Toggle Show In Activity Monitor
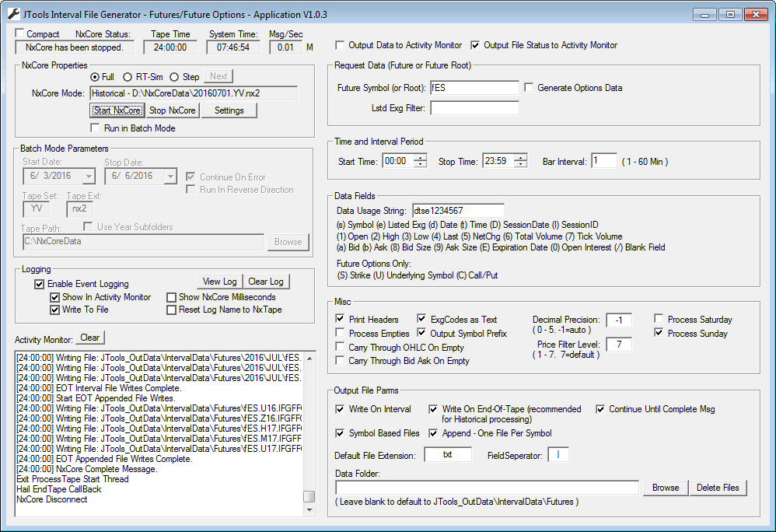 click(x=55, y=297)
